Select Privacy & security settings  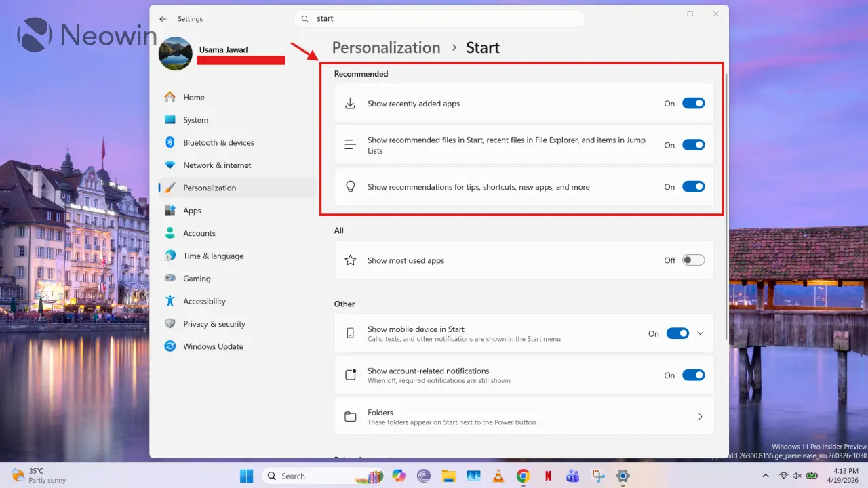[x=214, y=323]
